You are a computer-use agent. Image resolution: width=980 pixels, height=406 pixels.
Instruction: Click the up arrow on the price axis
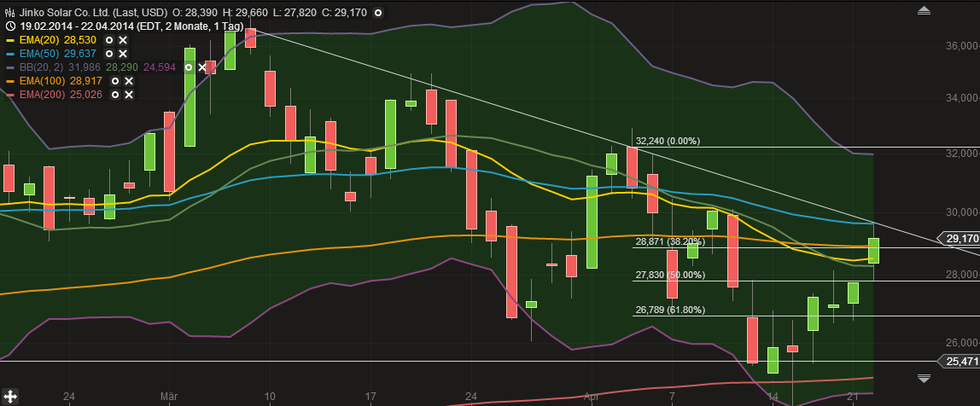click(x=924, y=10)
